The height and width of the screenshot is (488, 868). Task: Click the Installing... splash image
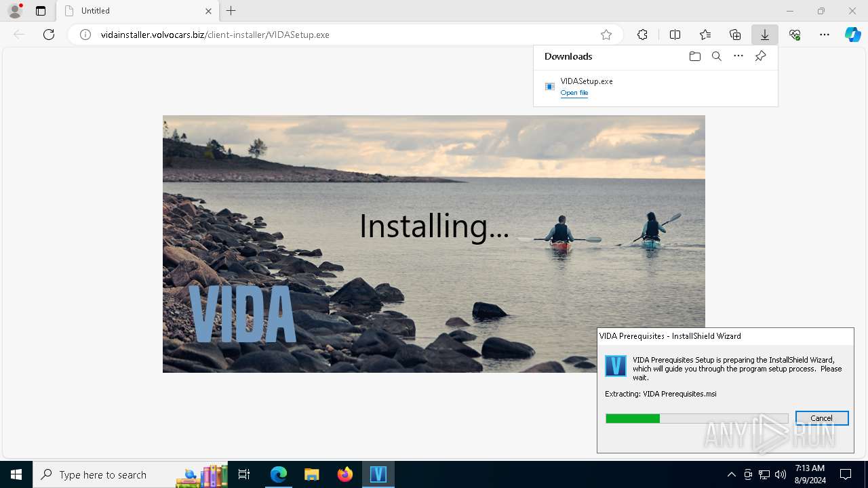click(x=434, y=244)
